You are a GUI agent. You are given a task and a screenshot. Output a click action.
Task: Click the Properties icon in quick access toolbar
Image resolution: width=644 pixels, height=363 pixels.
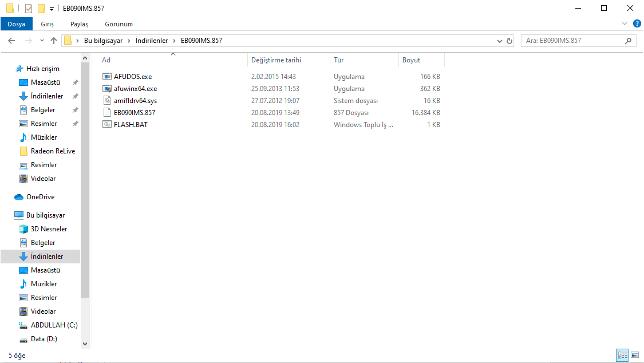[29, 8]
